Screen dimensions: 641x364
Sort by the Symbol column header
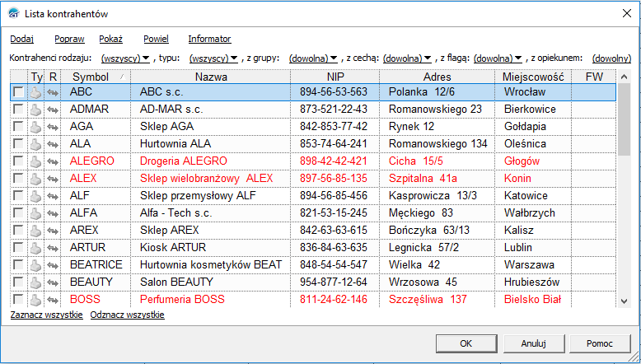pyautogui.click(x=96, y=77)
